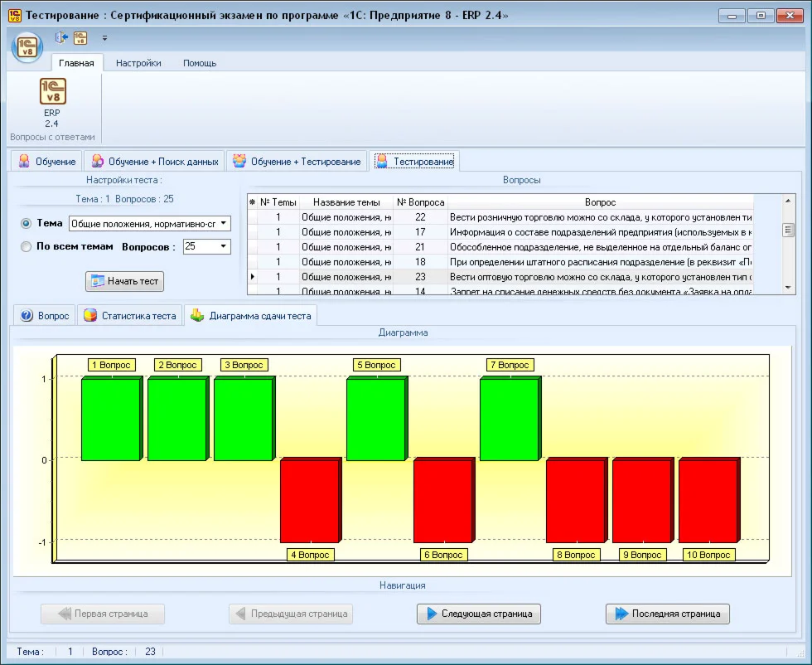Go to Следующая страница of the diagram
This screenshot has width=812, height=665.
(479, 614)
